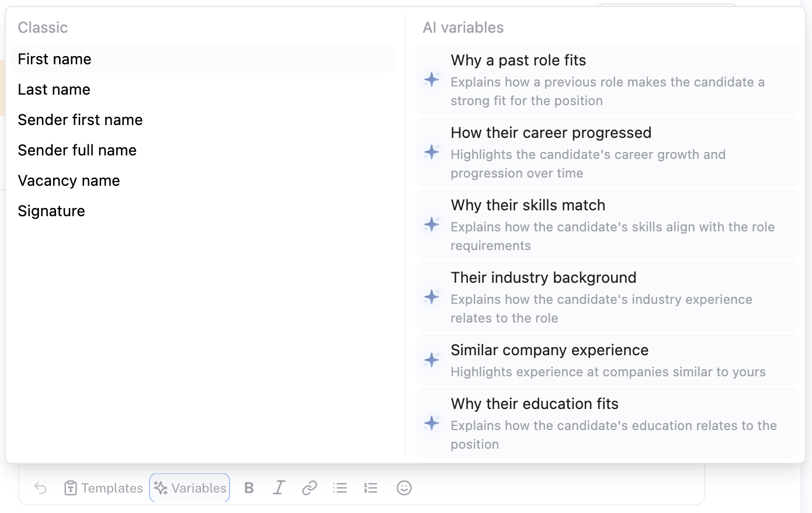Add Their industry background AI variable

(608, 297)
